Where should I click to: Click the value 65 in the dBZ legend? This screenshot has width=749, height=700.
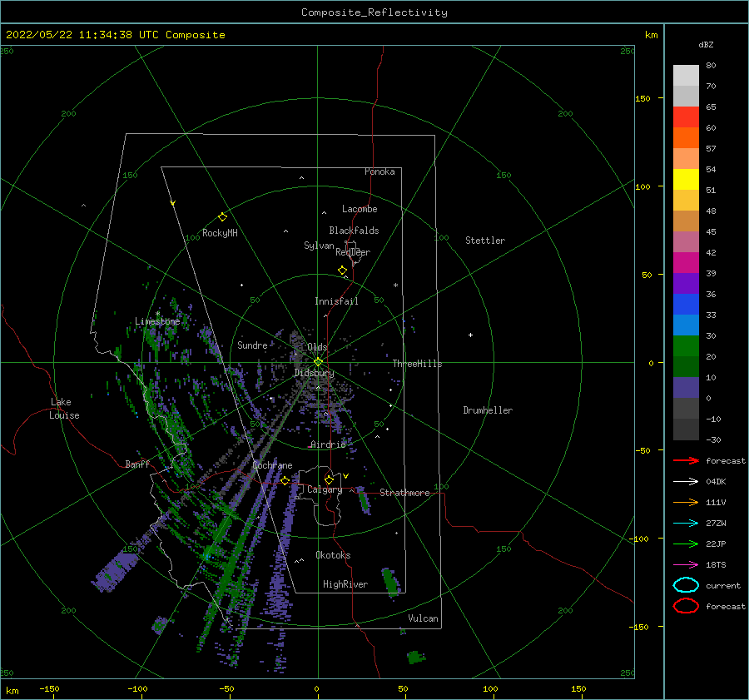[711, 107]
